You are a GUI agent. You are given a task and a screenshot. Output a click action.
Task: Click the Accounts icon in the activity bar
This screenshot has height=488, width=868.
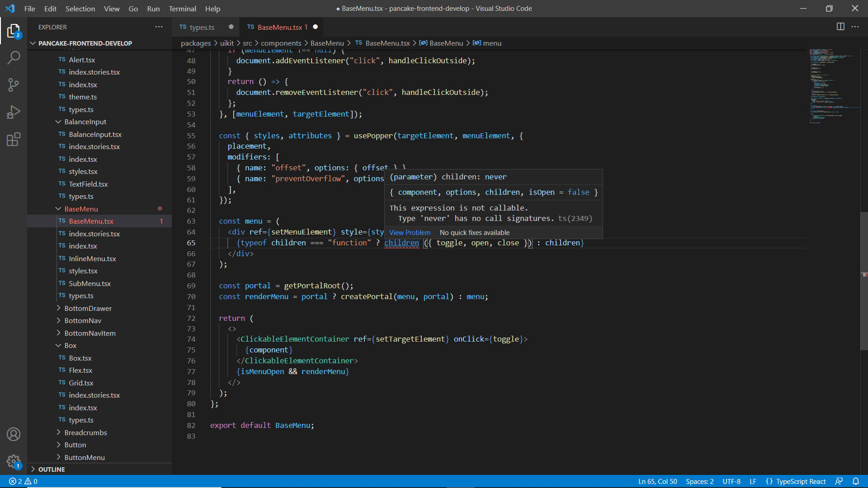tap(14, 434)
